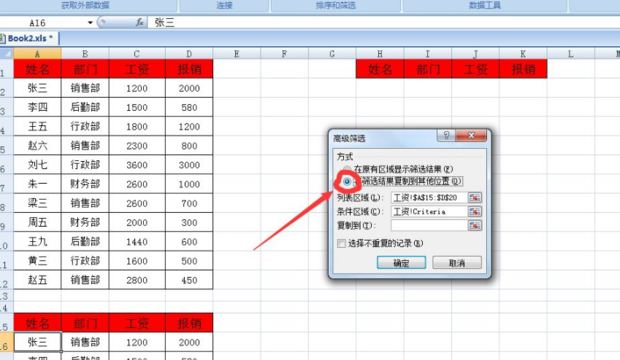
Task: Click the 梁三 name cell
Action: pos(38,203)
